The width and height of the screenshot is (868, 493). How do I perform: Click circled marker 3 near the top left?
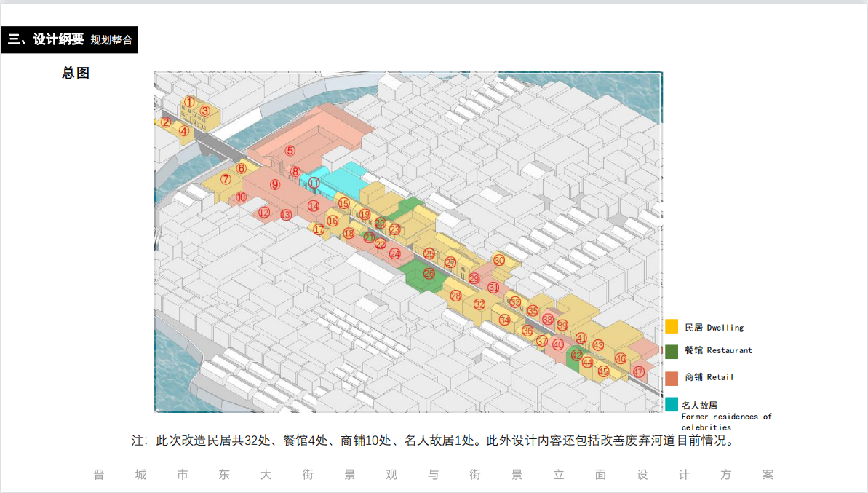coord(205,111)
